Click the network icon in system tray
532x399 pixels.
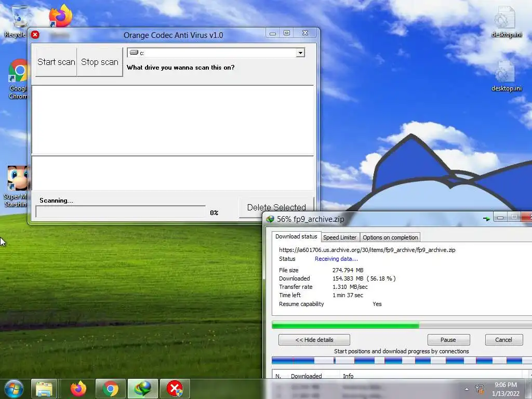pos(480,389)
